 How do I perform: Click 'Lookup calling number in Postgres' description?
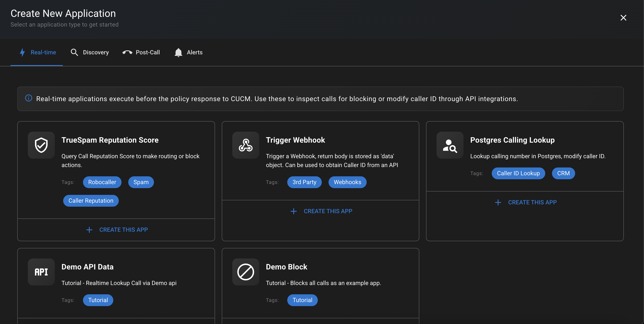coord(538,156)
